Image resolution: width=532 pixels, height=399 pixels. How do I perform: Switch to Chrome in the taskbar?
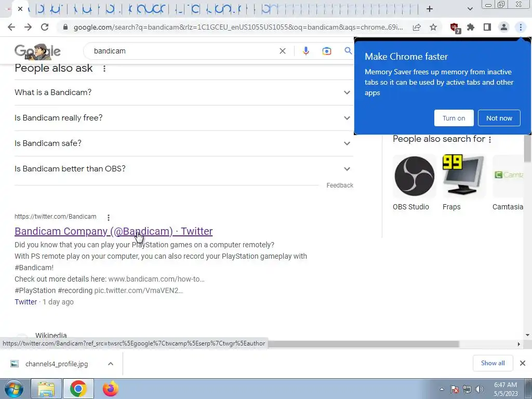click(x=78, y=389)
